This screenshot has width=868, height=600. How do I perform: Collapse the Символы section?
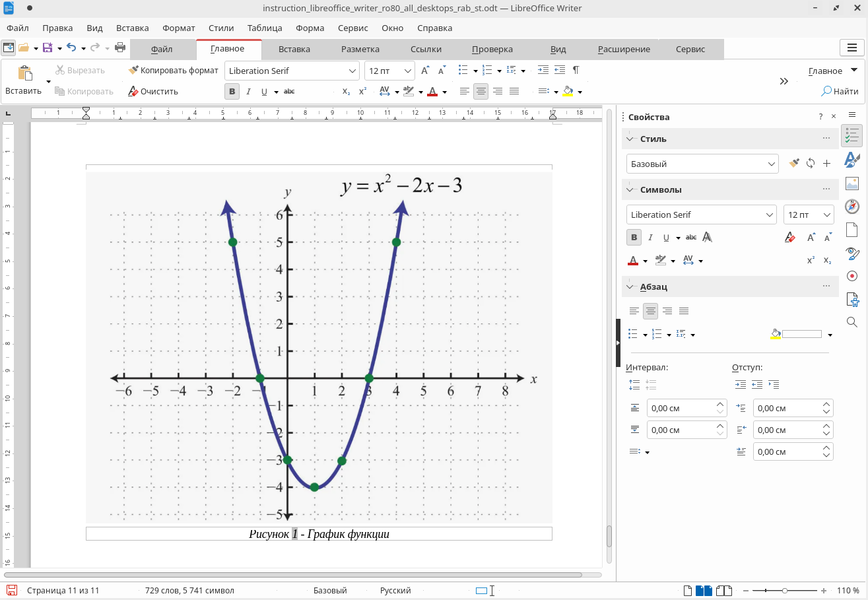pyautogui.click(x=630, y=189)
